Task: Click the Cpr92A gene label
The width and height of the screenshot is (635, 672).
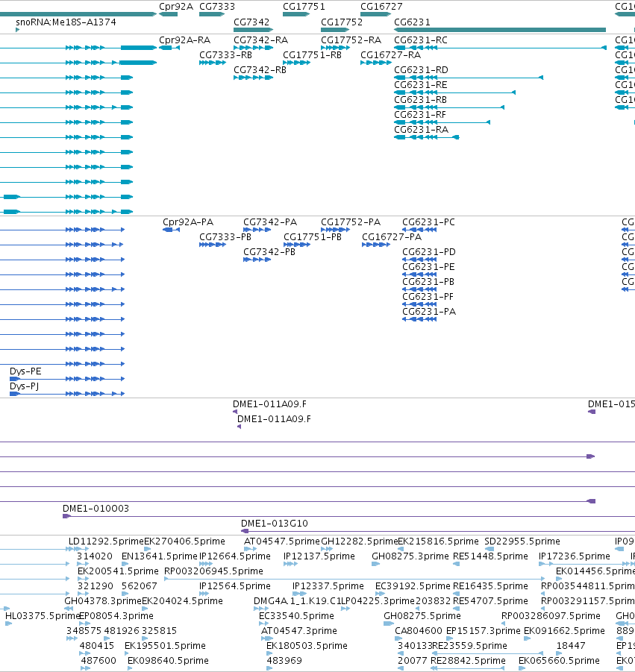Action: click(x=176, y=7)
